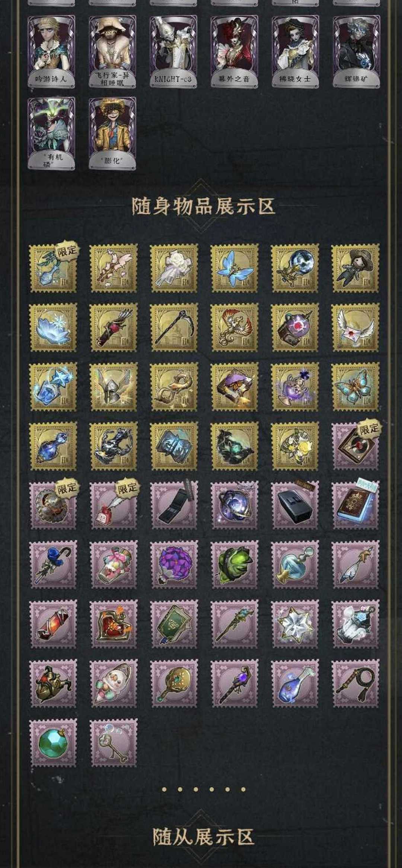
Task: Choose the ornate key accessory stamp
Action: point(114,743)
